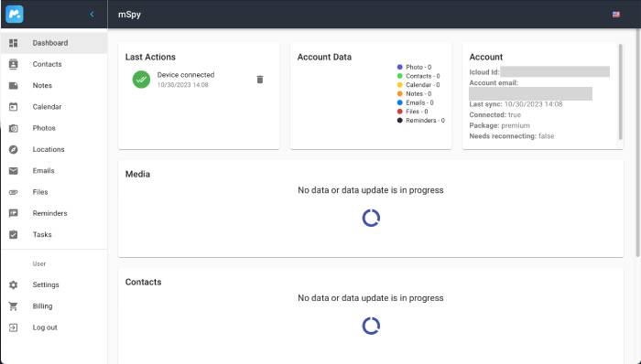Click "Connected: true" text
The width and height of the screenshot is (641, 364).
(494, 114)
